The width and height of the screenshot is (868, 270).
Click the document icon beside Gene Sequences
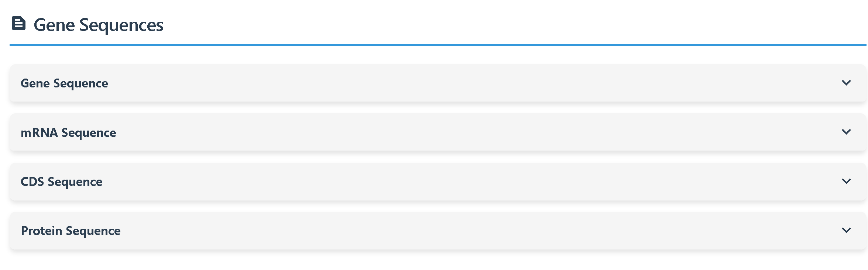(x=18, y=23)
